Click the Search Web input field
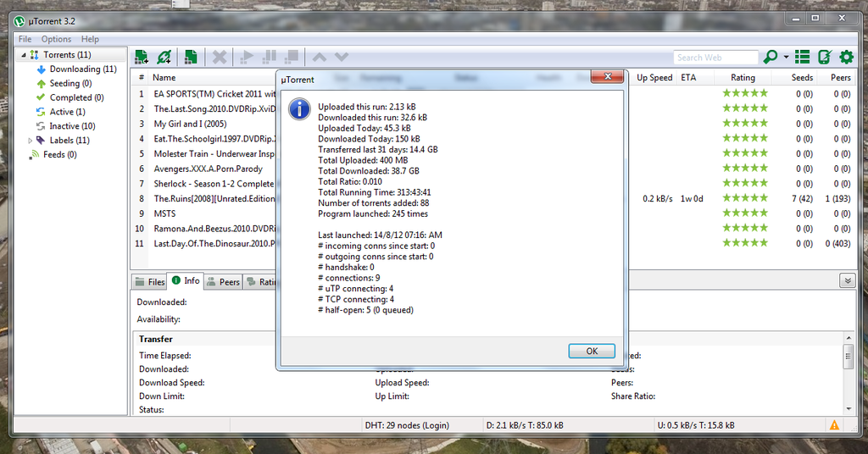This screenshot has width=868, height=454. click(715, 58)
